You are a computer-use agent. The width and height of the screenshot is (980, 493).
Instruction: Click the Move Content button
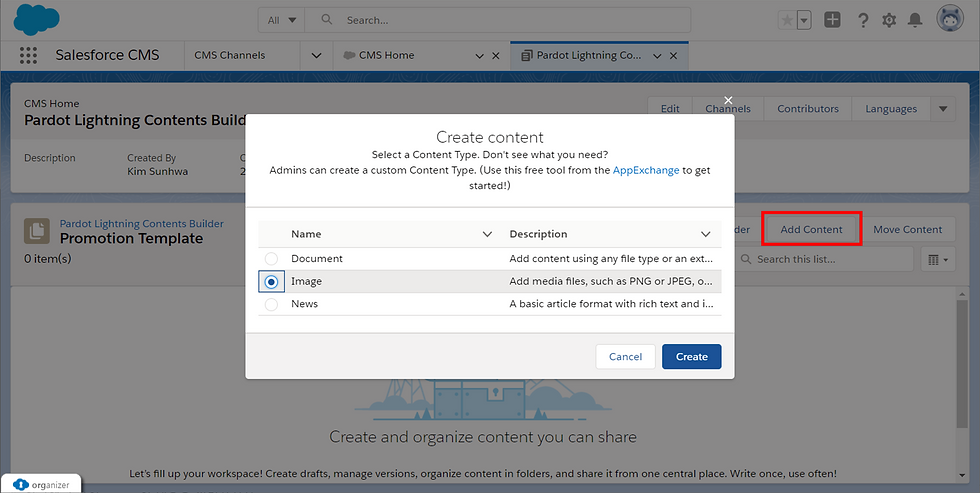908,229
